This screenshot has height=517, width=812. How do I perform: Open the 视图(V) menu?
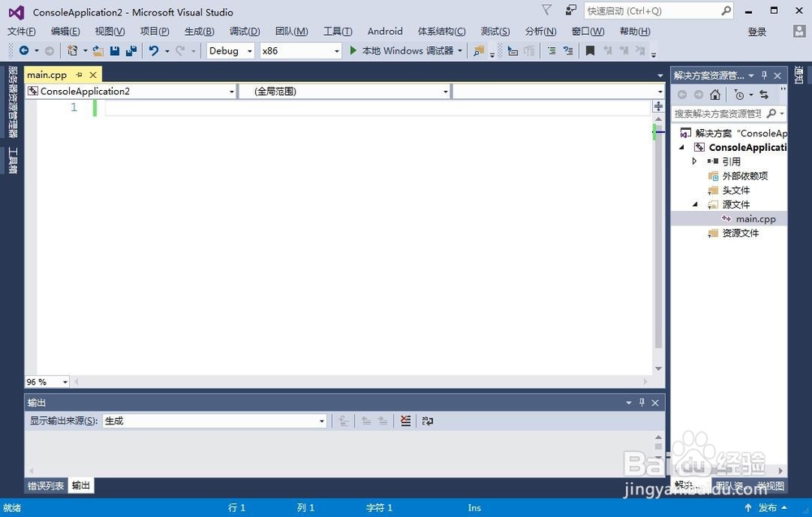(x=110, y=31)
